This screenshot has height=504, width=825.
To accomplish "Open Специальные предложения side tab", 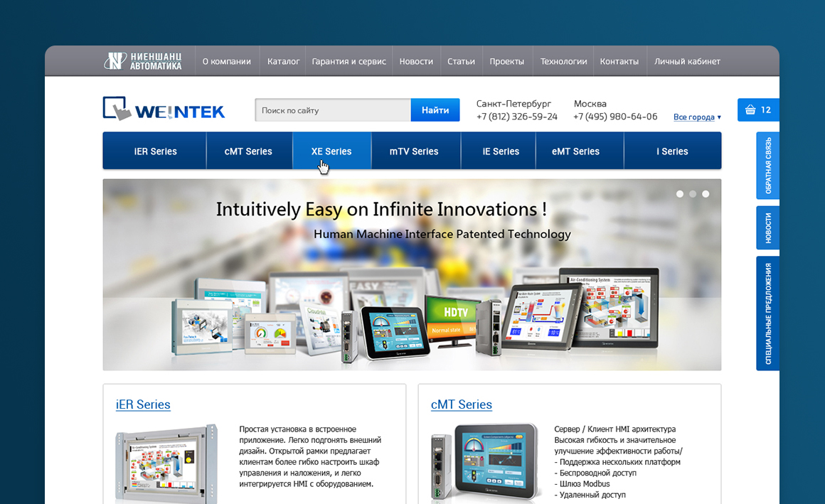I will click(x=767, y=313).
